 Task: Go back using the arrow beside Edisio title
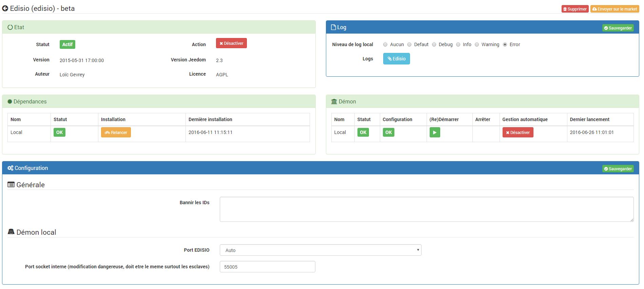click(x=5, y=8)
